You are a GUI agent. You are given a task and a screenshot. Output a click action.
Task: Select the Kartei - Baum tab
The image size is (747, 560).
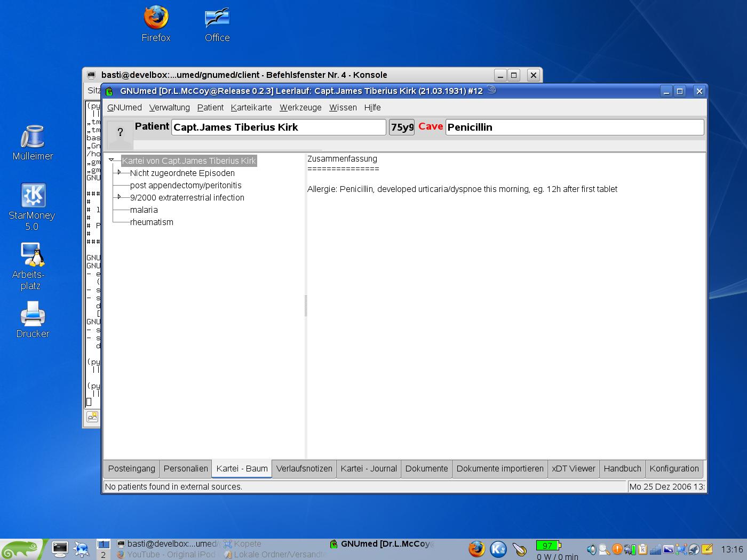[242, 469]
